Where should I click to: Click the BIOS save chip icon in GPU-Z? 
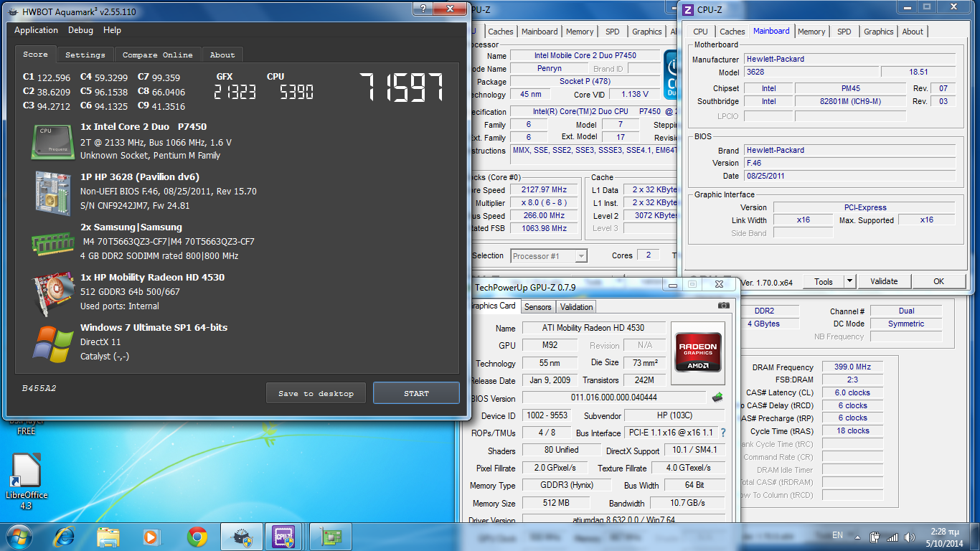coord(717,397)
